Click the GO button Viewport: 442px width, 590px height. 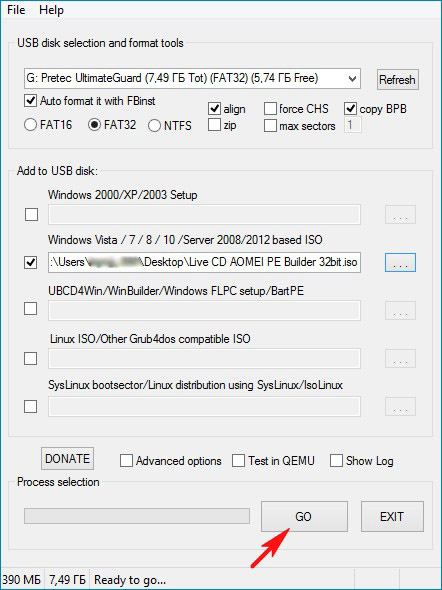pyautogui.click(x=304, y=516)
